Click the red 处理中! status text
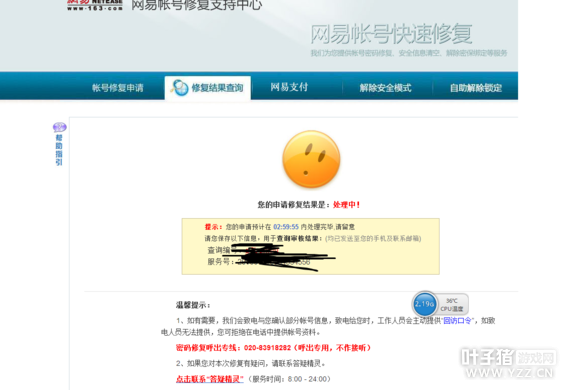This screenshot has height=390, width=580. [x=347, y=205]
